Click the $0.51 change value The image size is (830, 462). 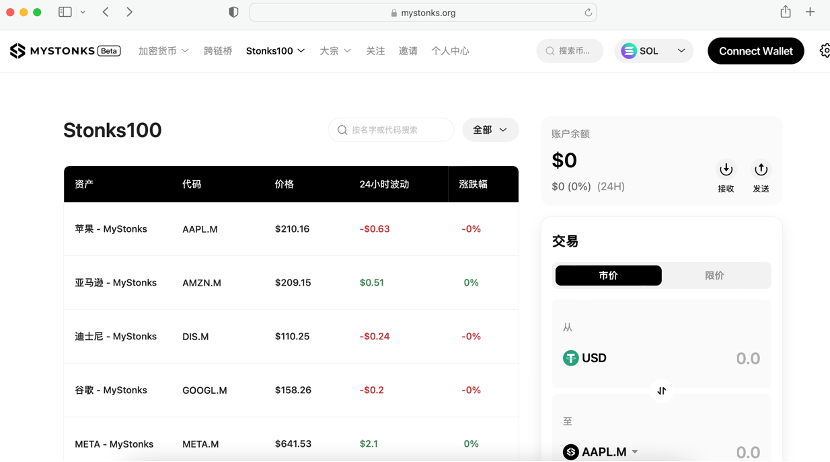372,283
